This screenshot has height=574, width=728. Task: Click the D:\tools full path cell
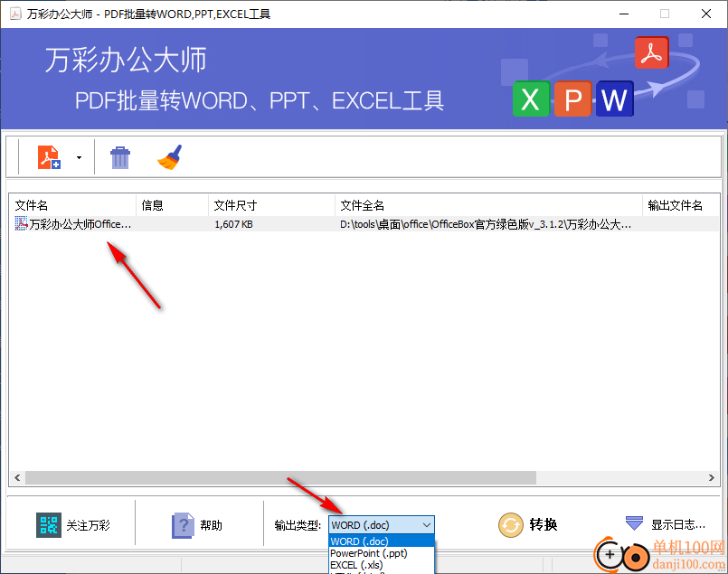coord(486,224)
